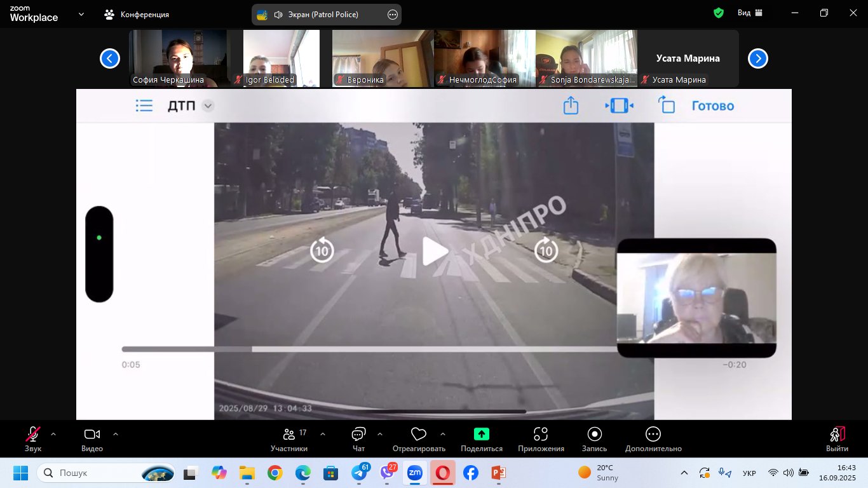Open the More options ellipsis menu
Image resolution: width=868 pixels, height=488 pixels.
pos(653,439)
